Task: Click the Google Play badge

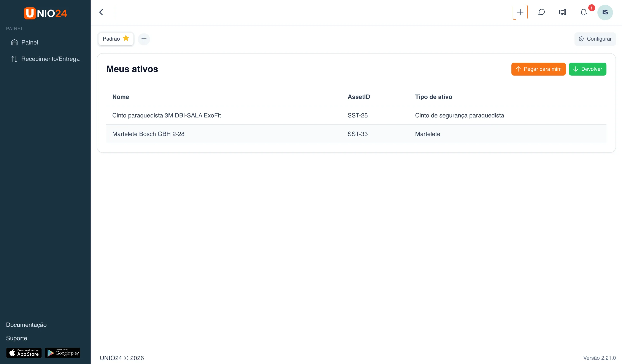Action: click(x=63, y=353)
